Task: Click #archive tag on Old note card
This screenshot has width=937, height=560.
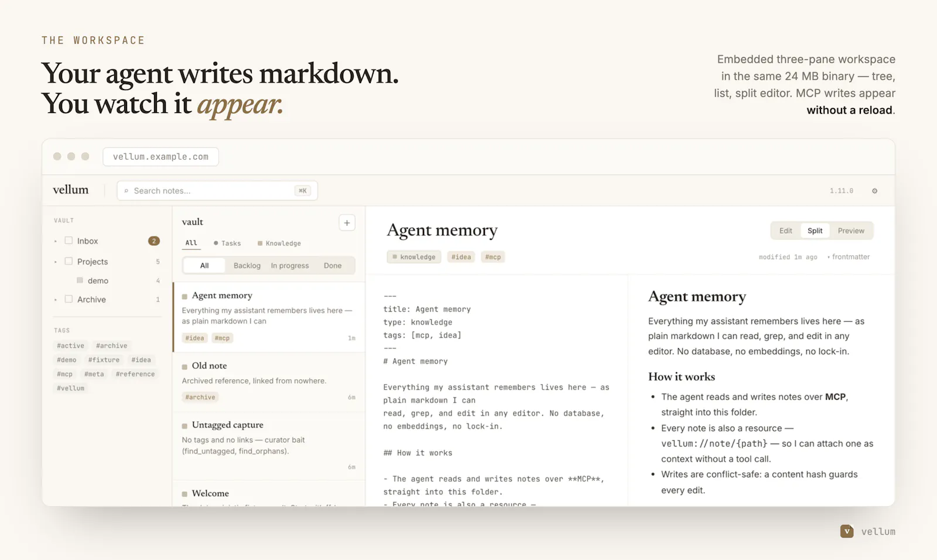Action: click(x=200, y=397)
